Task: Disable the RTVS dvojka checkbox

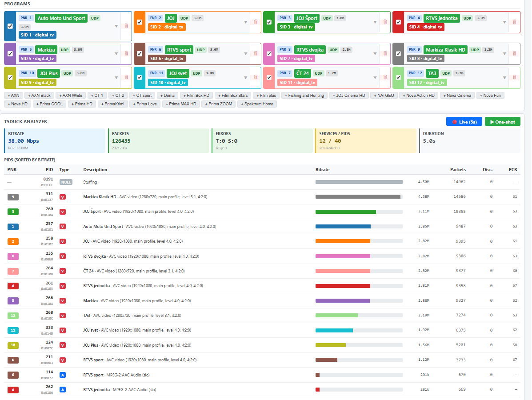Action: click(269, 54)
